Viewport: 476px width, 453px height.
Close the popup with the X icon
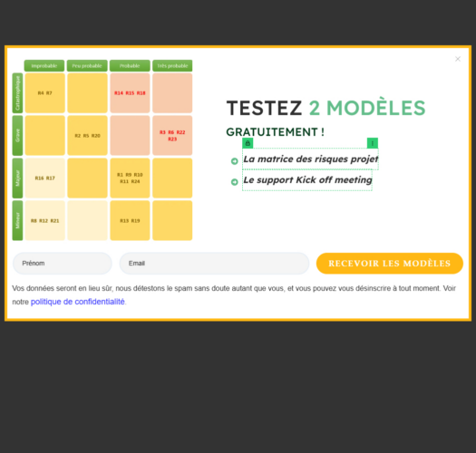(x=458, y=59)
